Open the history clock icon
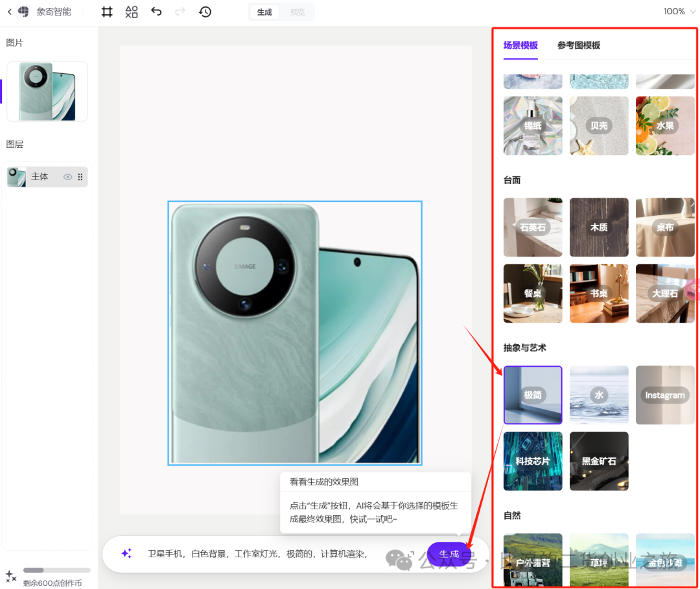 coord(205,12)
